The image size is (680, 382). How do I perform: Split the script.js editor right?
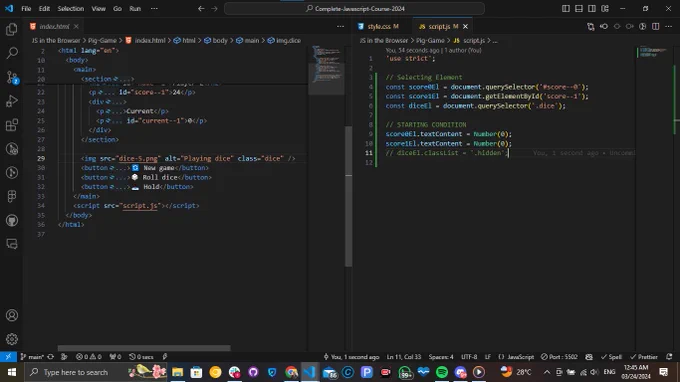click(x=656, y=26)
